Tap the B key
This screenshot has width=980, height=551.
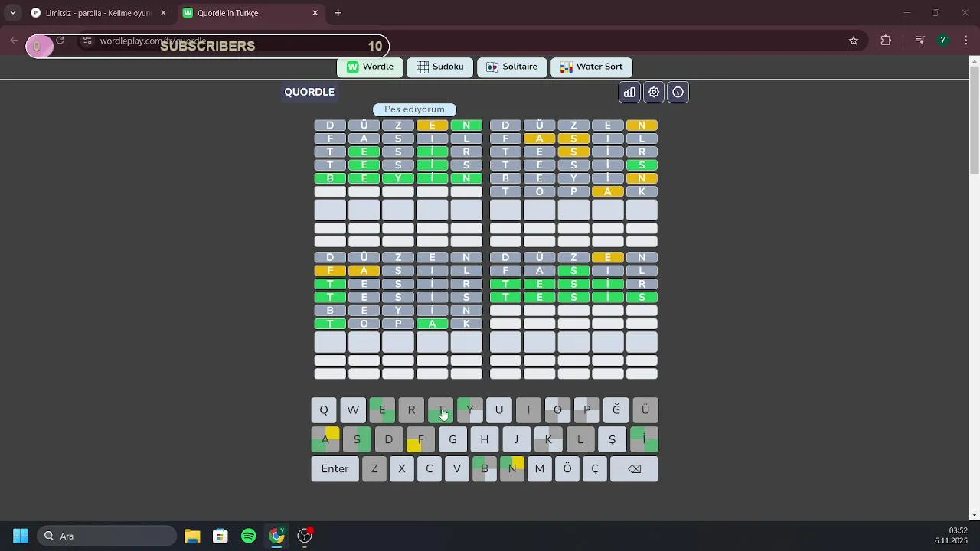click(485, 468)
